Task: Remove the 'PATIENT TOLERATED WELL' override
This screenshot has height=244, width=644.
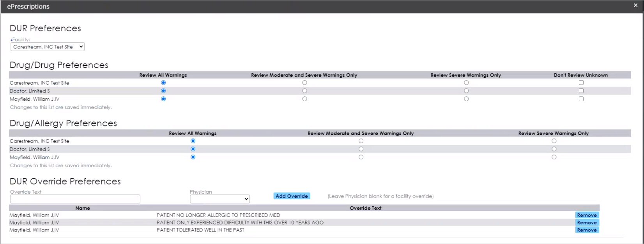Action: (587, 230)
